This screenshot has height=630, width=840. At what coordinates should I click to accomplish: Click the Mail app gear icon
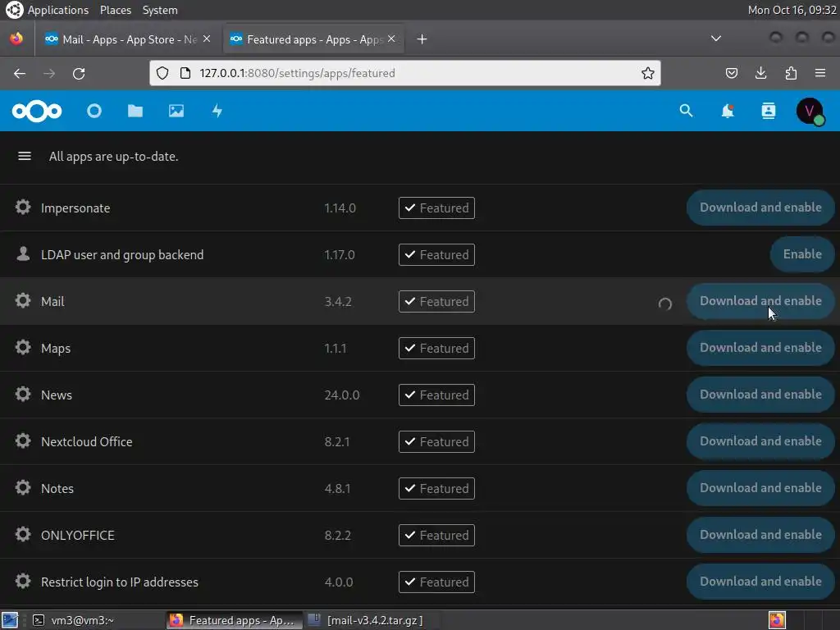pyautogui.click(x=22, y=300)
